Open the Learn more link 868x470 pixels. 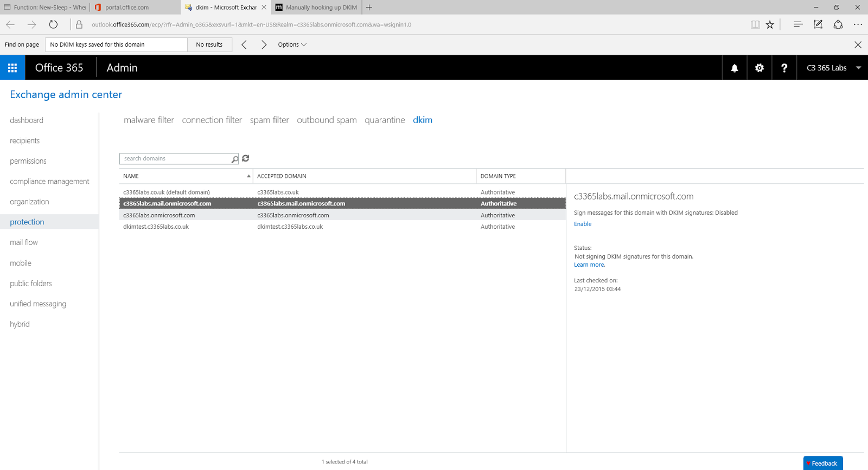(x=589, y=265)
